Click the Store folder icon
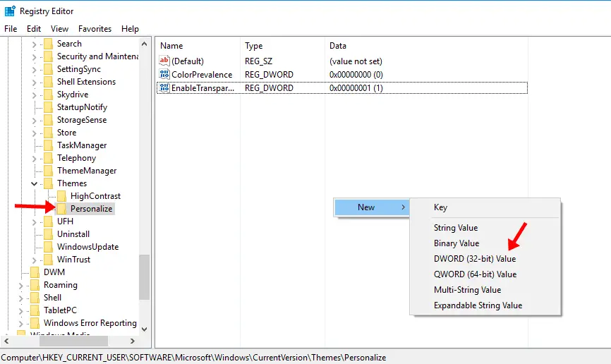This screenshot has height=364, width=611. [48, 133]
